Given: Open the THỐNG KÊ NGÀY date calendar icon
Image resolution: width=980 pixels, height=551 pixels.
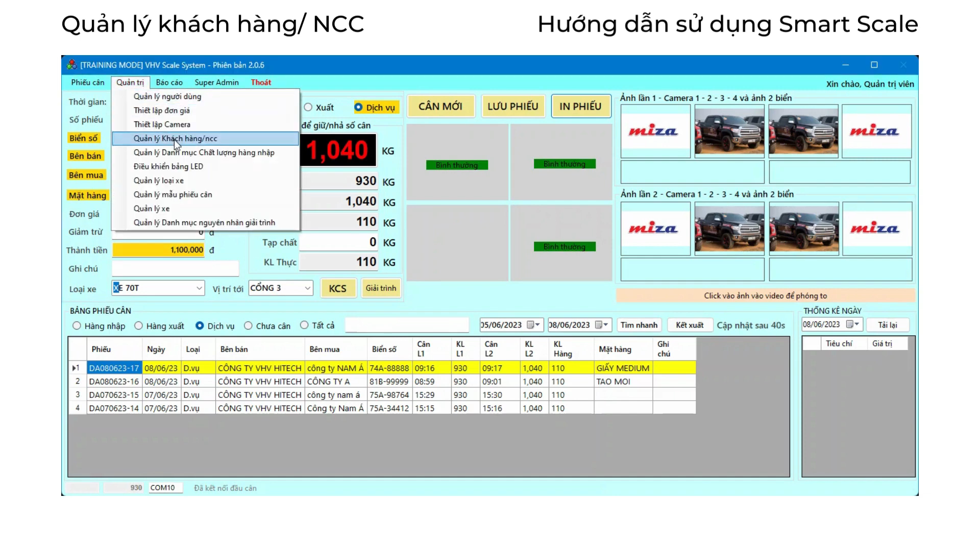Looking at the screenshot, I should [850, 324].
